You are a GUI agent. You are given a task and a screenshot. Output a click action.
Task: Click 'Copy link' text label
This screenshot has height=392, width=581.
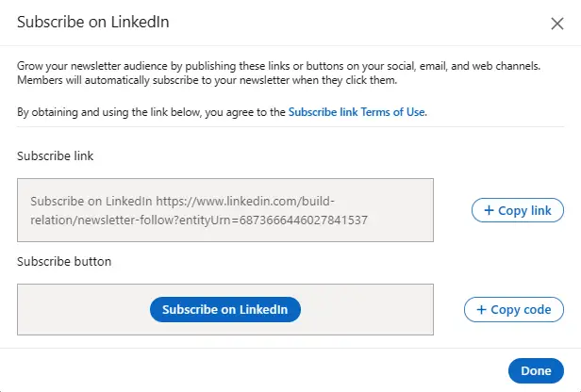click(524, 210)
